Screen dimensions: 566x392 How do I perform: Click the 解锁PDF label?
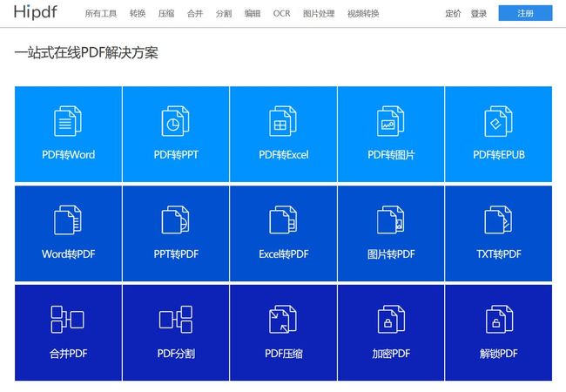[499, 354]
